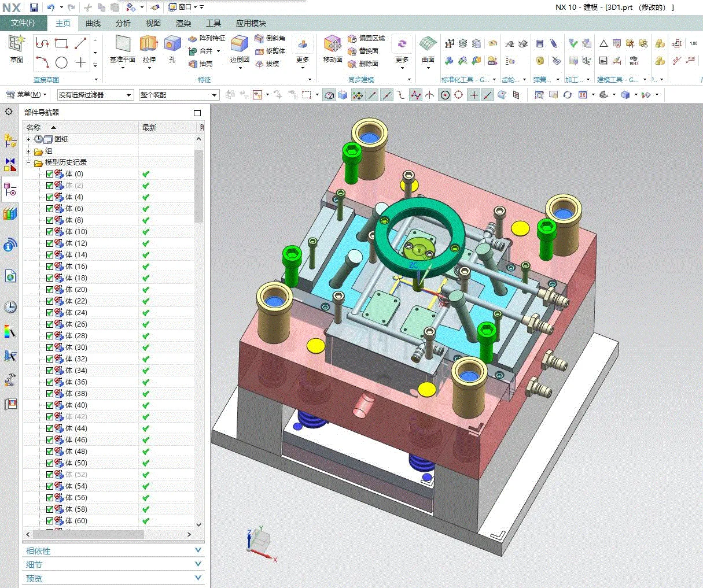Select the circle sketch tool
The width and height of the screenshot is (703, 588).
coord(61,62)
